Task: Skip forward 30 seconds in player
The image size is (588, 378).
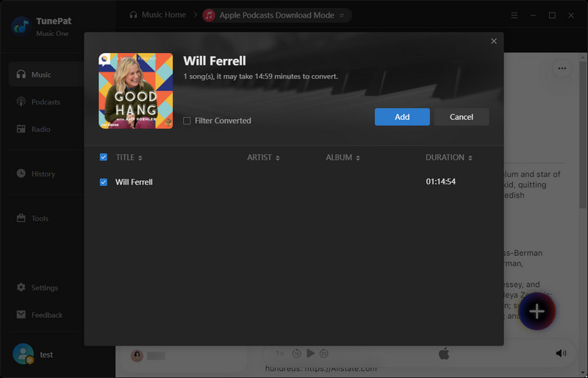Action: [x=324, y=353]
